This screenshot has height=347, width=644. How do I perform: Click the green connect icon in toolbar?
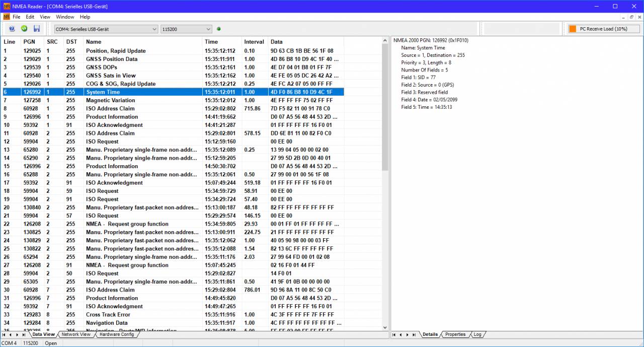click(x=24, y=29)
